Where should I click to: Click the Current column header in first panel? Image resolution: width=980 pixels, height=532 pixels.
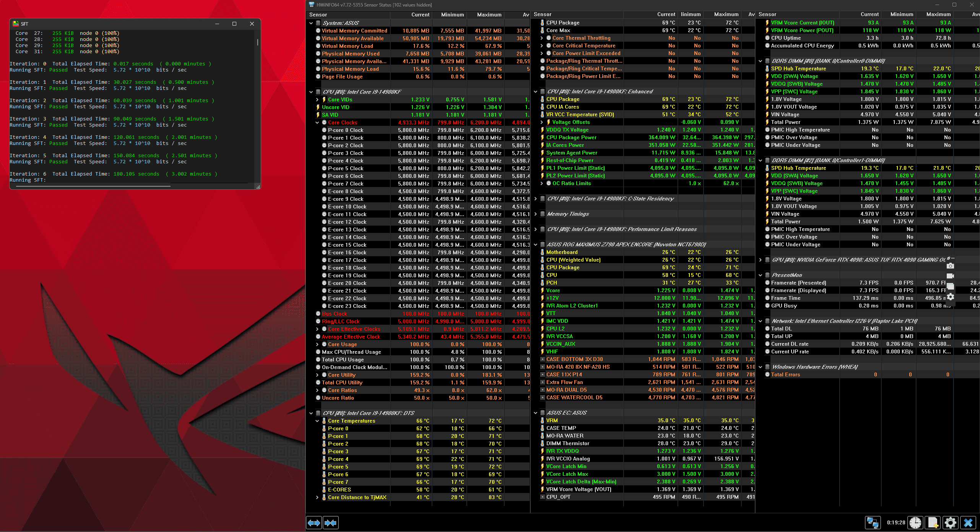click(x=411, y=15)
